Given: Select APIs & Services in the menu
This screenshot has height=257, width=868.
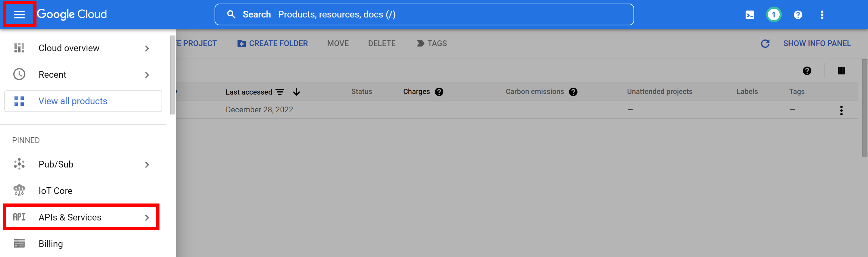Looking at the screenshot, I should click(x=70, y=217).
